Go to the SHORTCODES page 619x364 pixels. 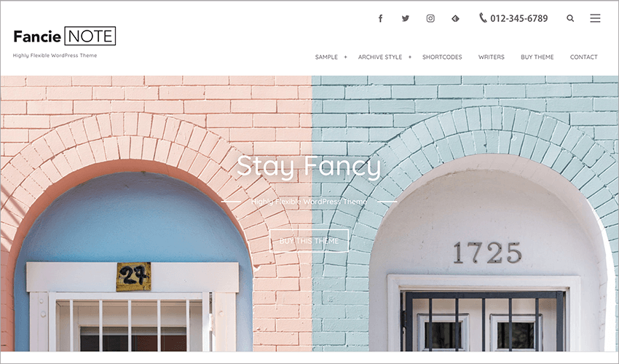442,57
